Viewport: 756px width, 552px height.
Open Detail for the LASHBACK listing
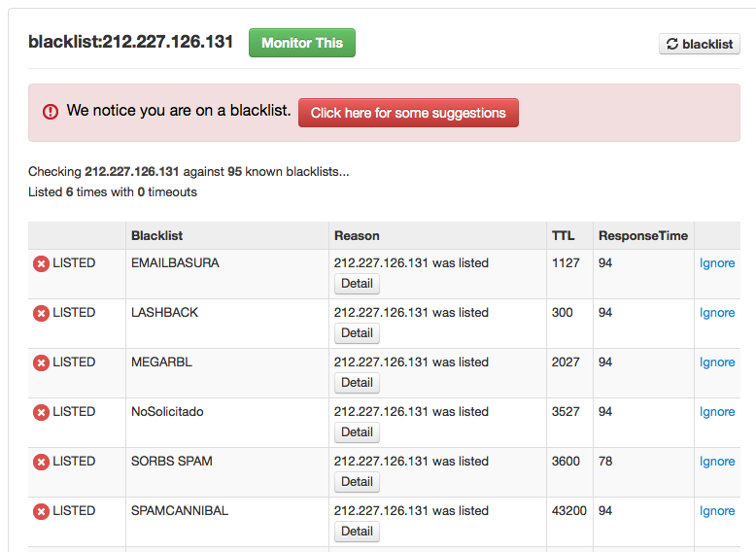357,333
